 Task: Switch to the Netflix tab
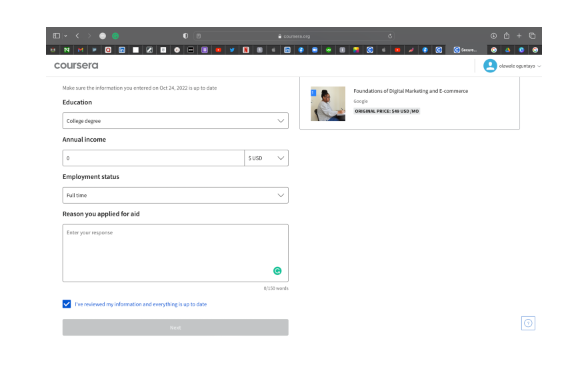[246, 50]
